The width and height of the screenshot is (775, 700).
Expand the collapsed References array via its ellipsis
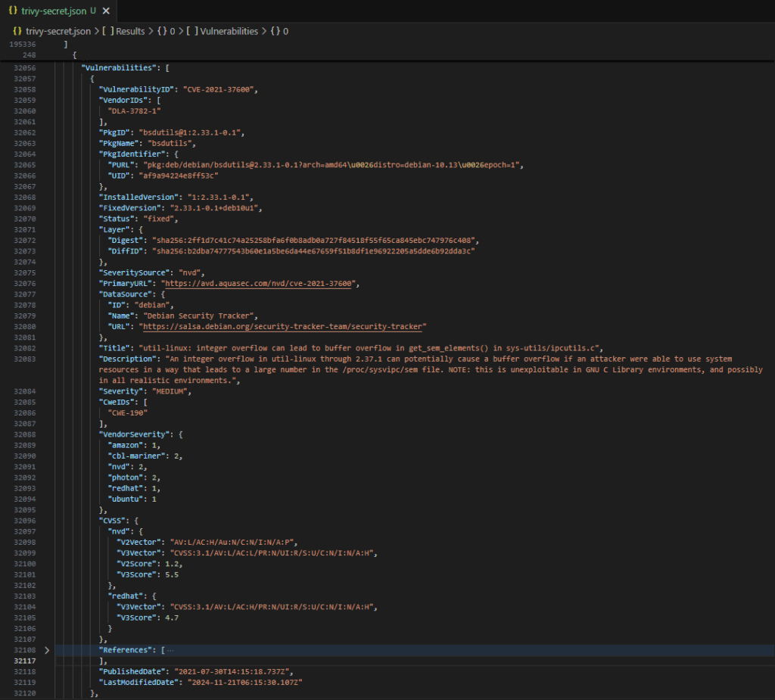(170, 649)
